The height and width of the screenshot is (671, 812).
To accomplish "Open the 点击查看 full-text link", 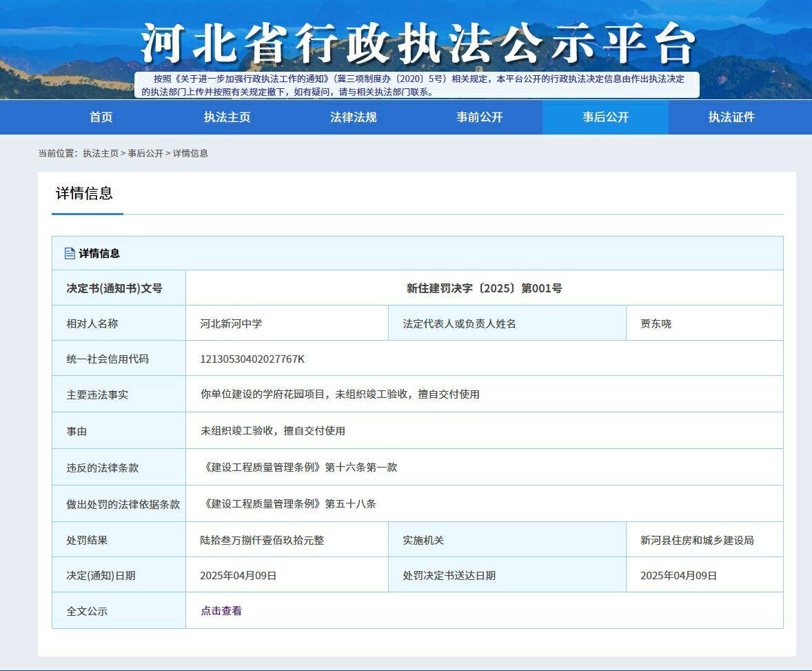I will click(x=221, y=610).
